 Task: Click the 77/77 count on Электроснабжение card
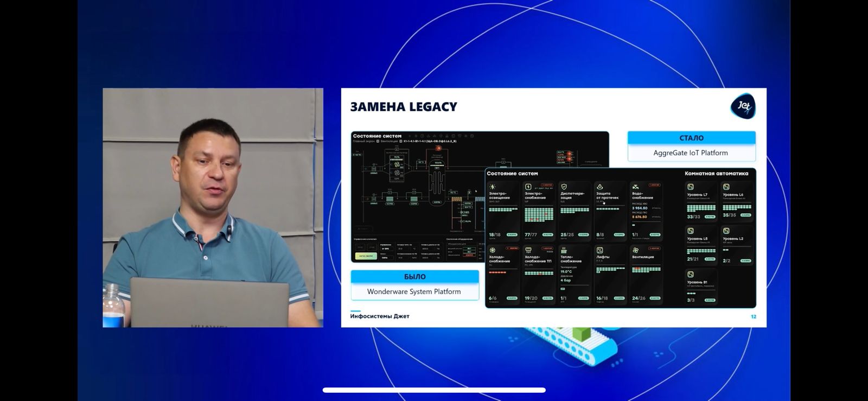[x=531, y=234]
